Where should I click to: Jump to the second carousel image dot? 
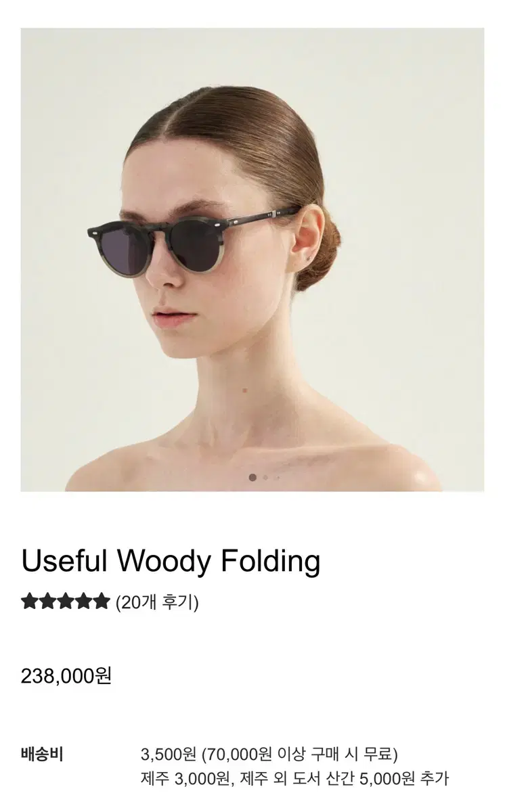[265, 477]
